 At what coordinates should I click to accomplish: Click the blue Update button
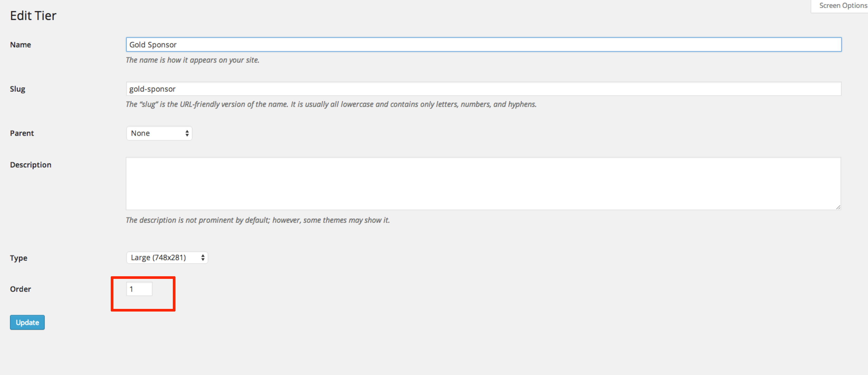click(x=27, y=322)
